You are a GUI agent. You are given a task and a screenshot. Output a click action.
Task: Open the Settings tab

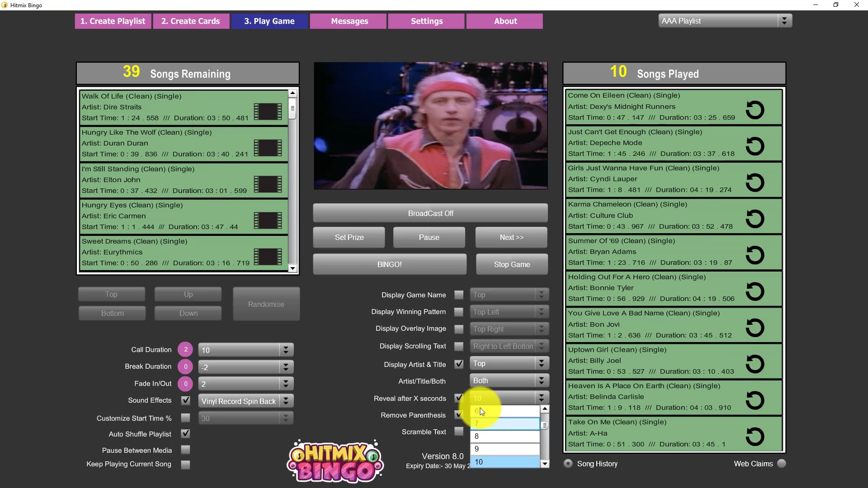click(426, 21)
